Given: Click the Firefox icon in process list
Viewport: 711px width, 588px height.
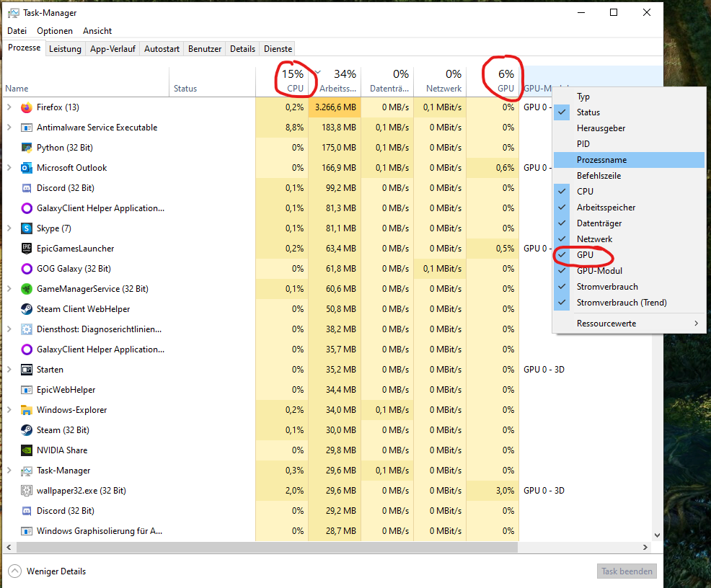Looking at the screenshot, I should pos(27,107).
